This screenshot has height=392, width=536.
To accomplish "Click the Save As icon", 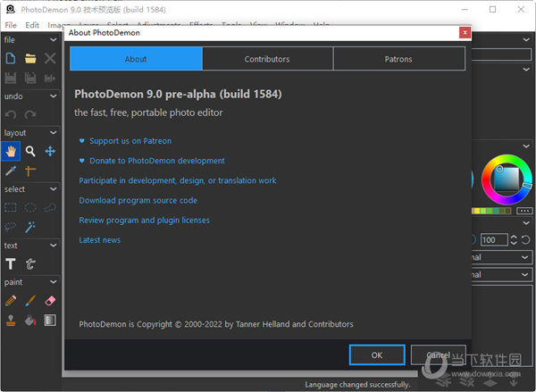I will 50,79.
